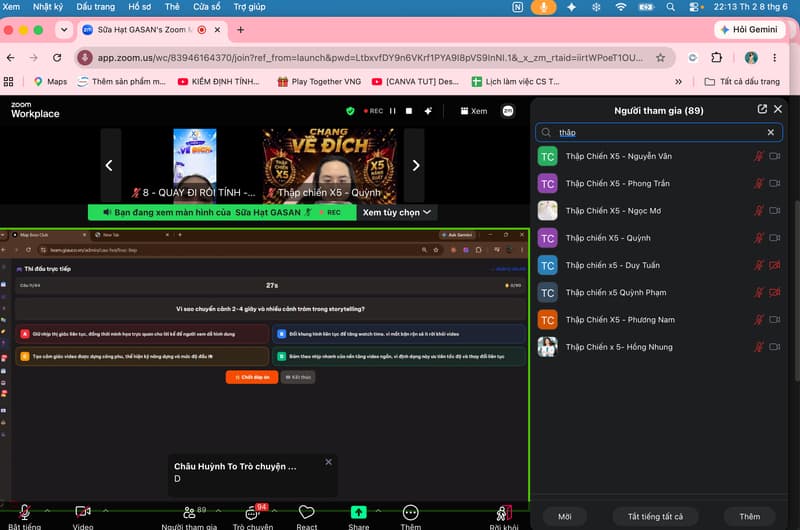Open a new browser tab
This screenshot has width=800, height=530.
[x=240, y=30]
